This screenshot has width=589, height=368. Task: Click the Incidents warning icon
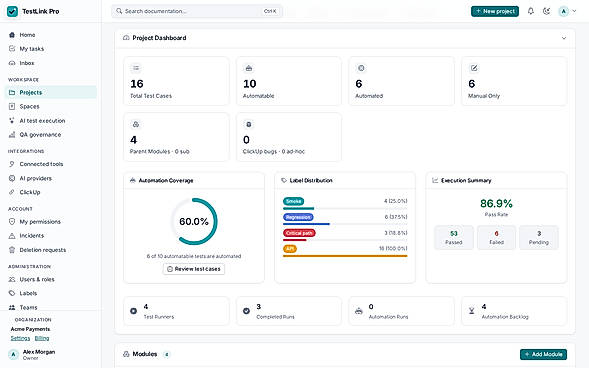12,236
